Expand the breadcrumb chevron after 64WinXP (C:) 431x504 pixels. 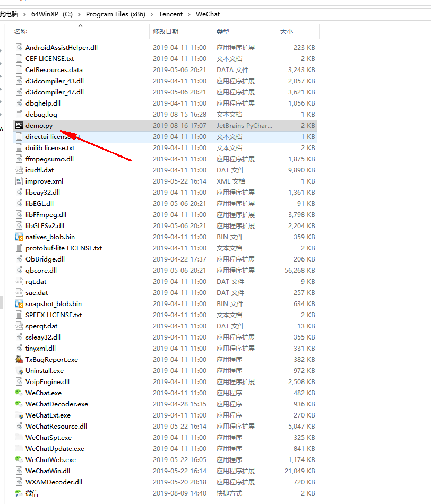click(x=79, y=14)
